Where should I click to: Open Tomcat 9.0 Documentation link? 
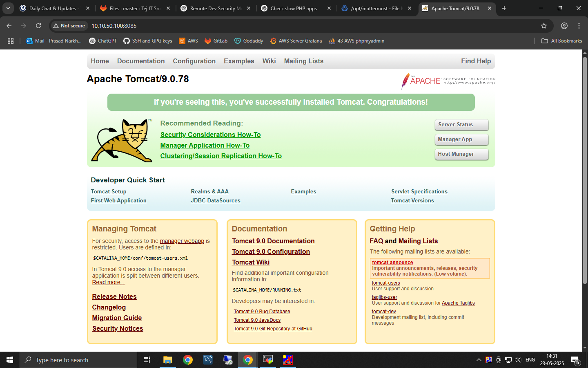tap(273, 241)
